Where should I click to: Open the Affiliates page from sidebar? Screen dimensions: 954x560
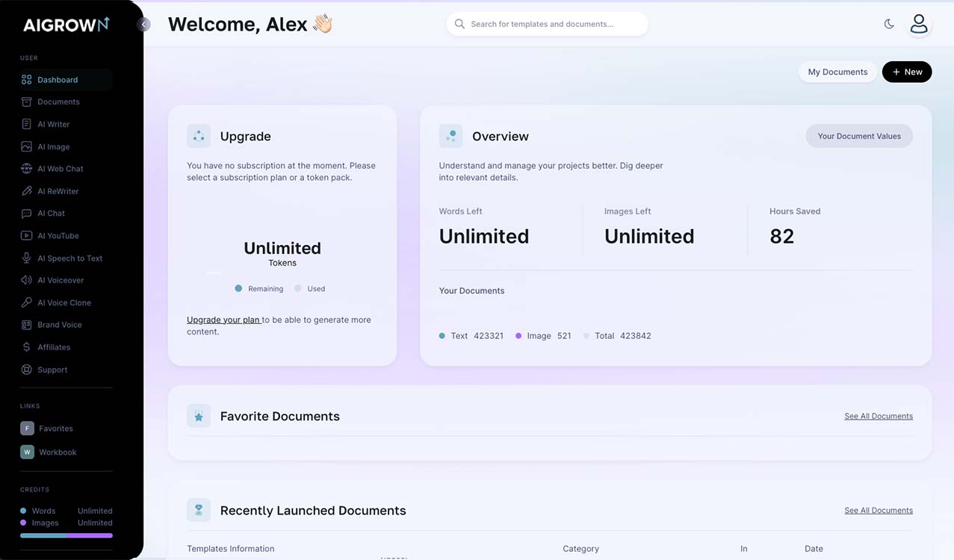[x=54, y=347]
